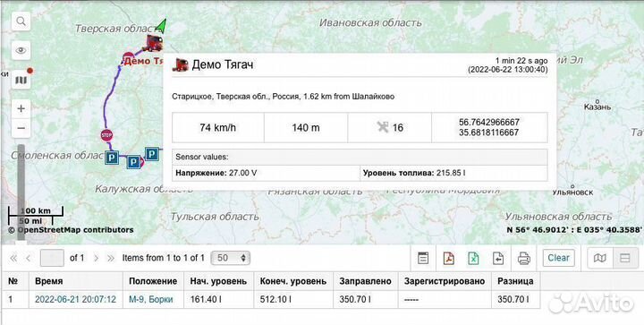Click the parking marker near Смоленская область

click(x=112, y=158)
